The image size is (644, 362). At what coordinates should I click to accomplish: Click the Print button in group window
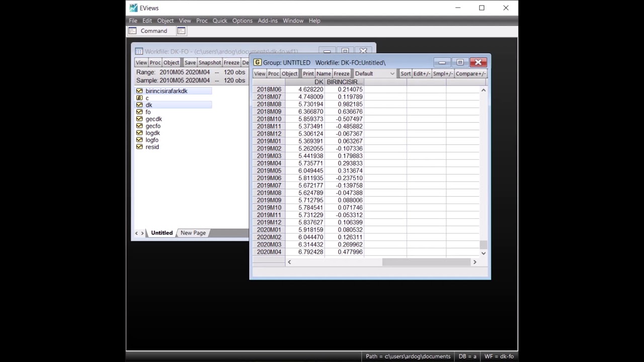308,73
